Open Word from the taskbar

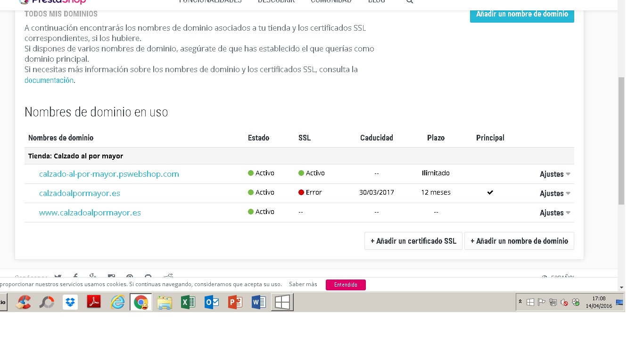pyautogui.click(x=259, y=302)
